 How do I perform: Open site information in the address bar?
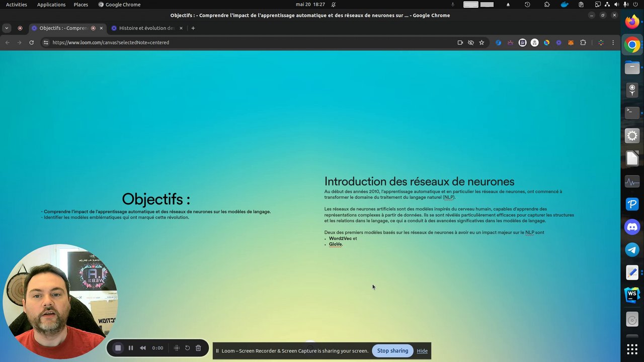[x=45, y=43]
